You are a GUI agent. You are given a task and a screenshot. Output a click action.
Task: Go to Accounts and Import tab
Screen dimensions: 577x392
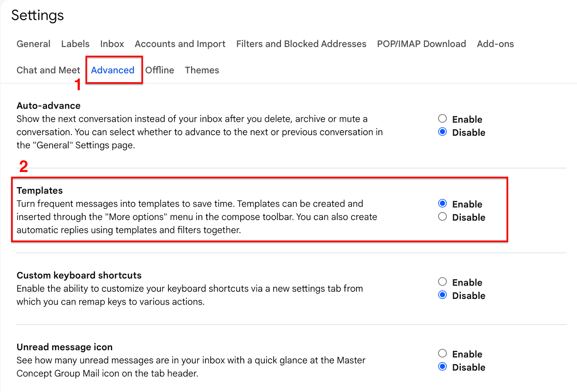coord(180,44)
